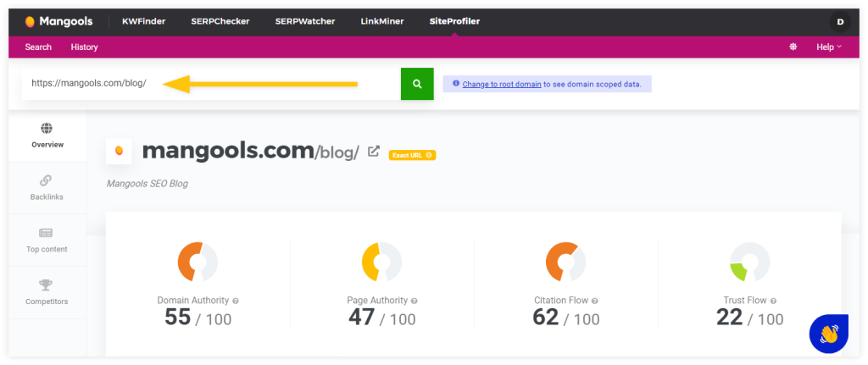Image resolution: width=868 pixels, height=365 pixels.
Task: Open the SERPWatcher tool
Action: (x=305, y=21)
